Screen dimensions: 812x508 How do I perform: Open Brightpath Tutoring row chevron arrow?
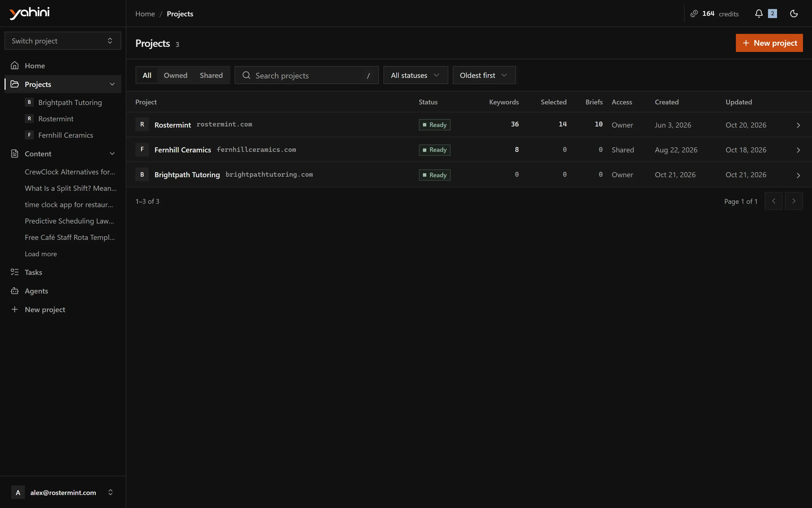click(798, 175)
